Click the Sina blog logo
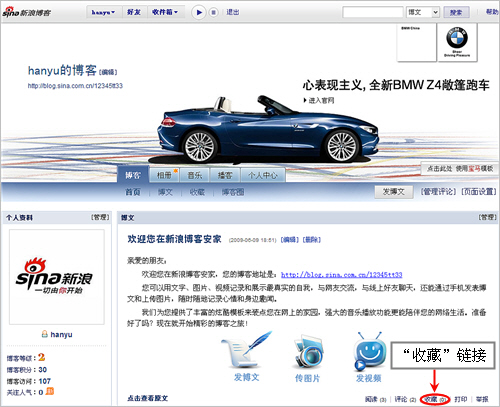 pos(27,12)
